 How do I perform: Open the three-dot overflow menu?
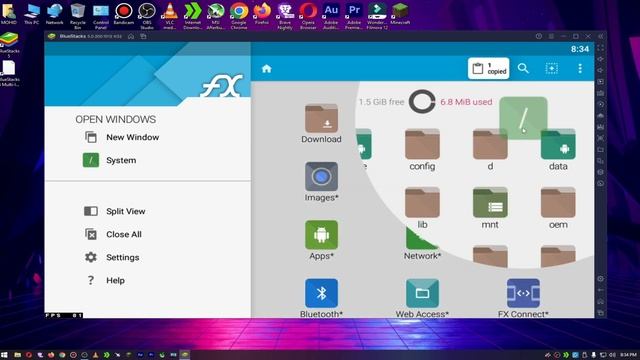tap(580, 68)
